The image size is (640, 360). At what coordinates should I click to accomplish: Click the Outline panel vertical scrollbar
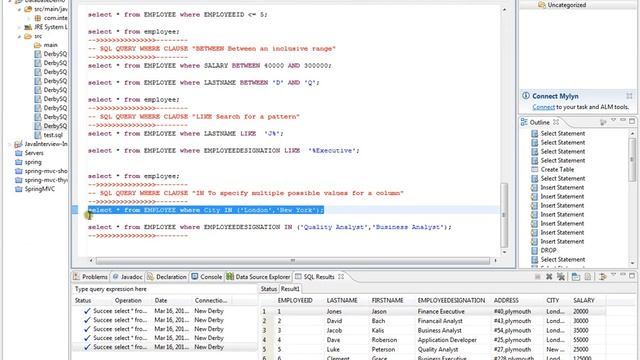pyautogui.click(x=632, y=159)
